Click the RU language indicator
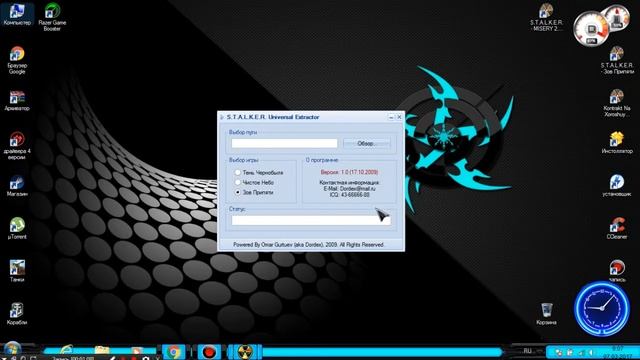The width and height of the screenshot is (640, 360). click(x=527, y=351)
